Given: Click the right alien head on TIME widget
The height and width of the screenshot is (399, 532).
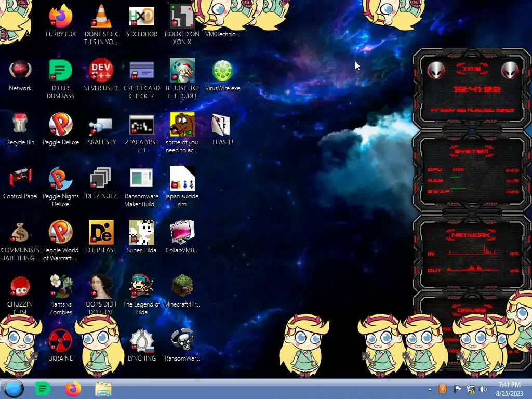Looking at the screenshot, I should (510, 71).
